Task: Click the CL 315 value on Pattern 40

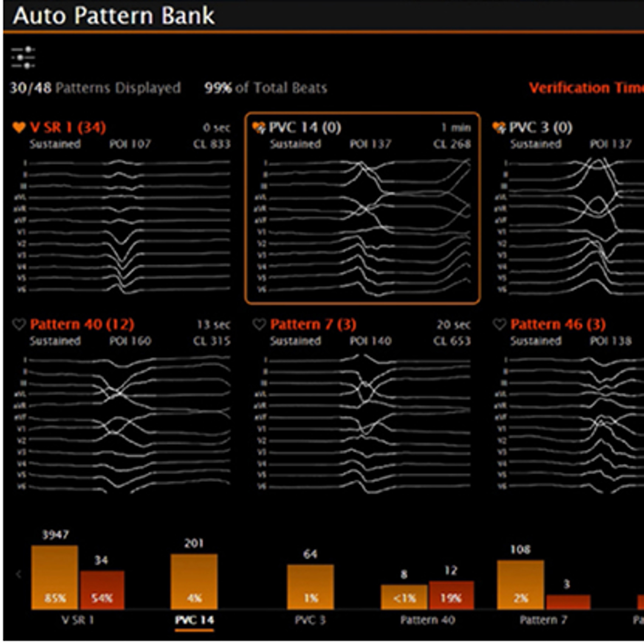Action: (x=212, y=341)
